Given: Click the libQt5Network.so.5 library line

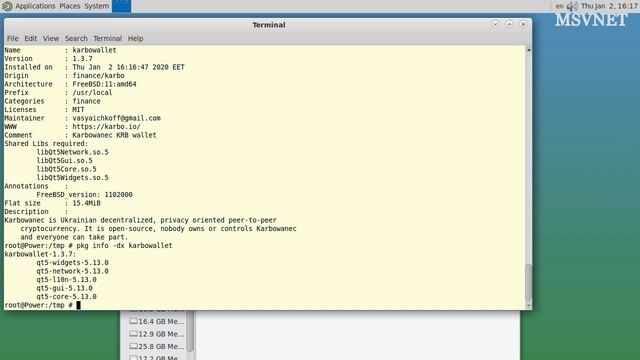Looking at the screenshot, I should tap(72, 152).
